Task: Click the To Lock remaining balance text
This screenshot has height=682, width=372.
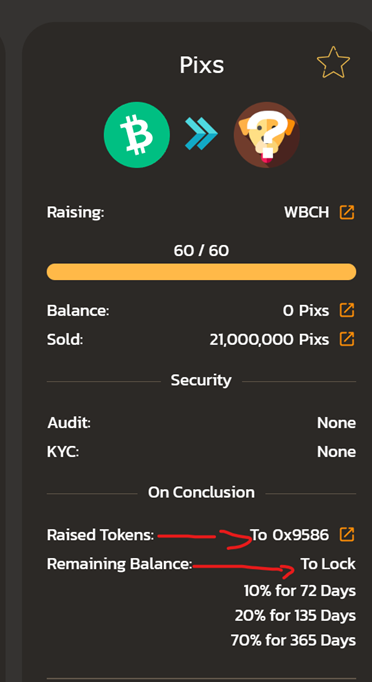Action: (x=328, y=564)
